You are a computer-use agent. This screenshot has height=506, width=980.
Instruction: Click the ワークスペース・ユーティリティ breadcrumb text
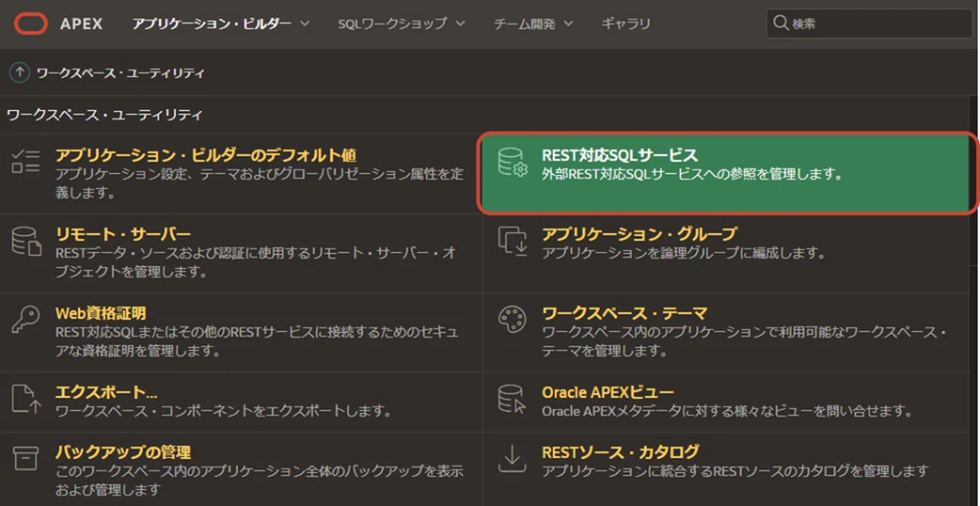pos(120,73)
